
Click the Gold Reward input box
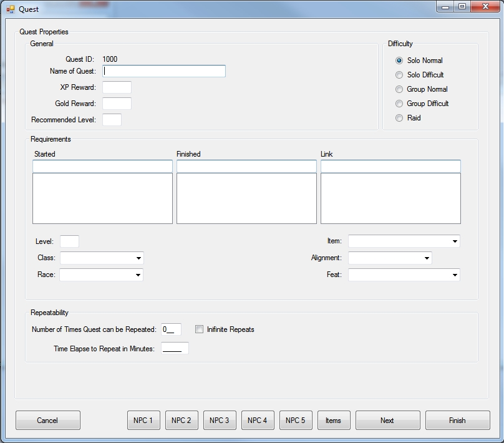pos(117,104)
